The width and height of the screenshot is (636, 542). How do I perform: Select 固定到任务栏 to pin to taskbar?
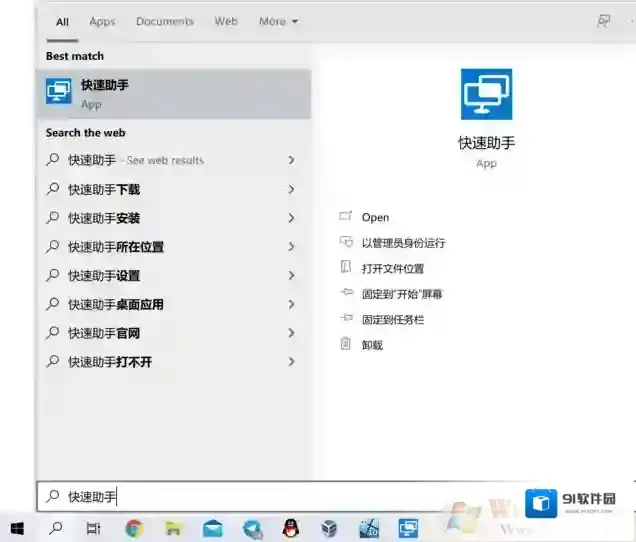(x=393, y=320)
